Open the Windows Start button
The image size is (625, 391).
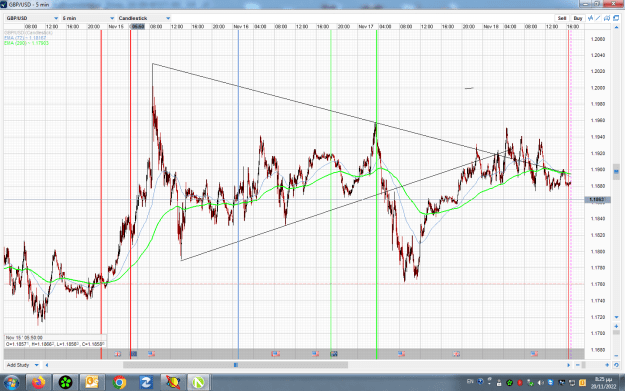pyautogui.click(x=11, y=383)
